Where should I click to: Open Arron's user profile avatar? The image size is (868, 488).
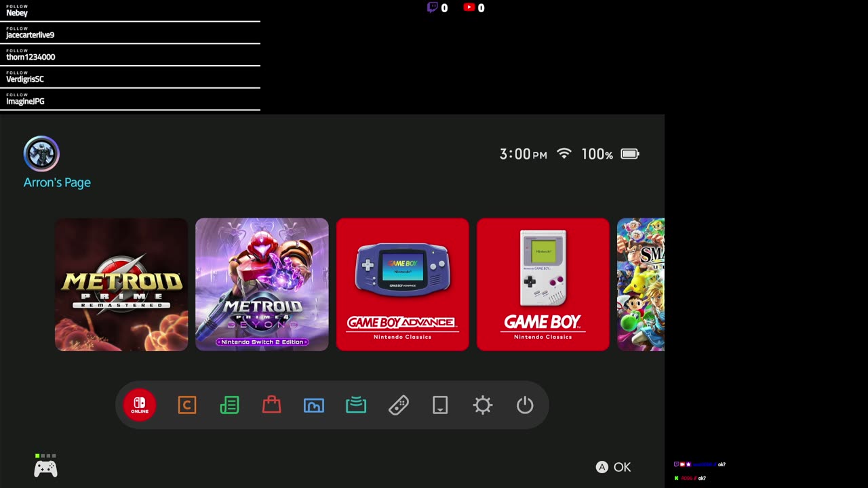coord(41,154)
